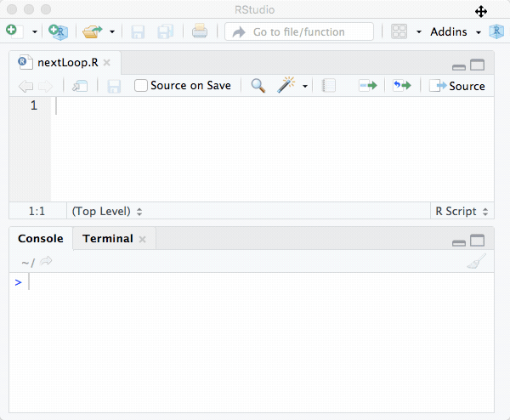Screen dimensions: 510x420
Task: Click the workspace panes grid icon
Action: [x=399, y=31]
